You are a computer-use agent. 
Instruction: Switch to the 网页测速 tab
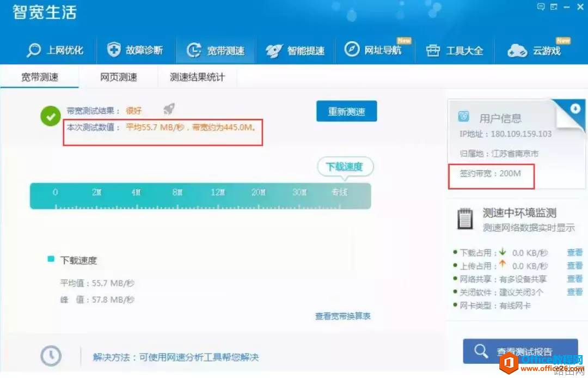(119, 77)
